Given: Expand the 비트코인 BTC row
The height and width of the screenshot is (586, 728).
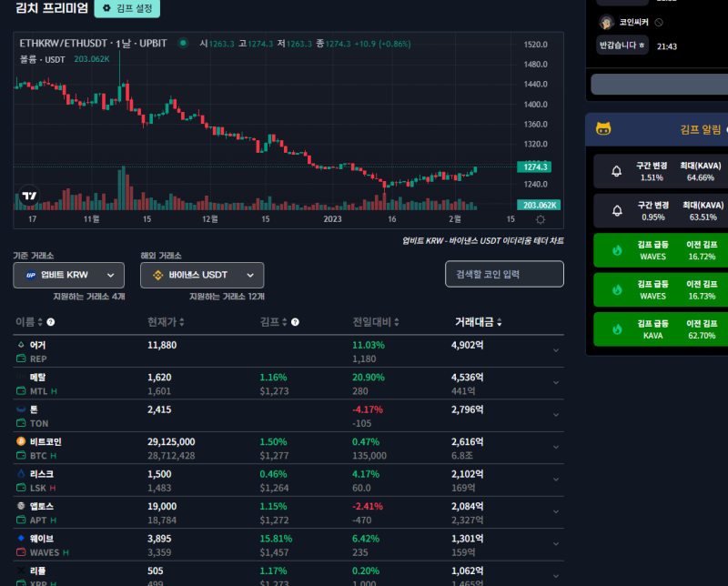Looking at the screenshot, I should pyautogui.click(x=556, y=447).
